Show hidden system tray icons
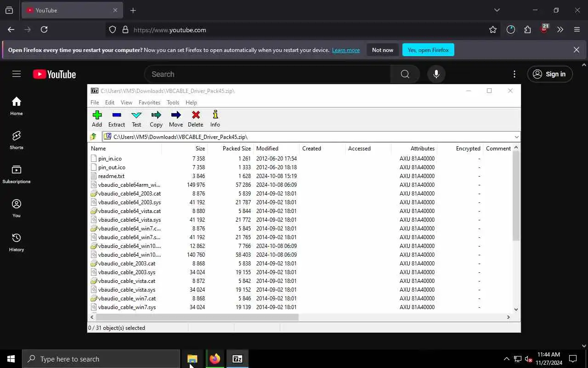This screenshot has height=368, width=588. 506,359
